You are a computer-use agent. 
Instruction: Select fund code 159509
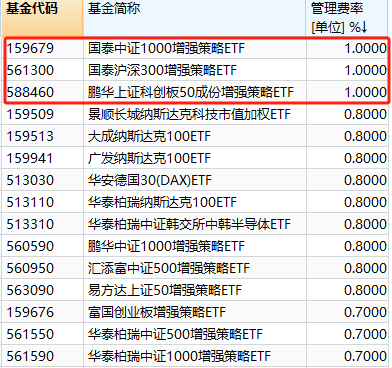[30, 114]
